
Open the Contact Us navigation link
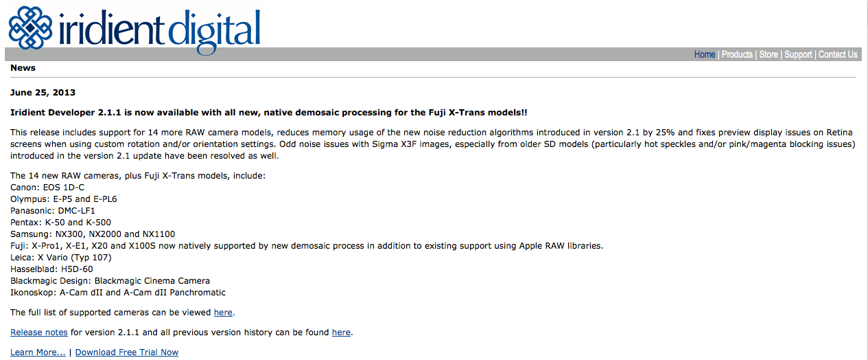[838, 54]
